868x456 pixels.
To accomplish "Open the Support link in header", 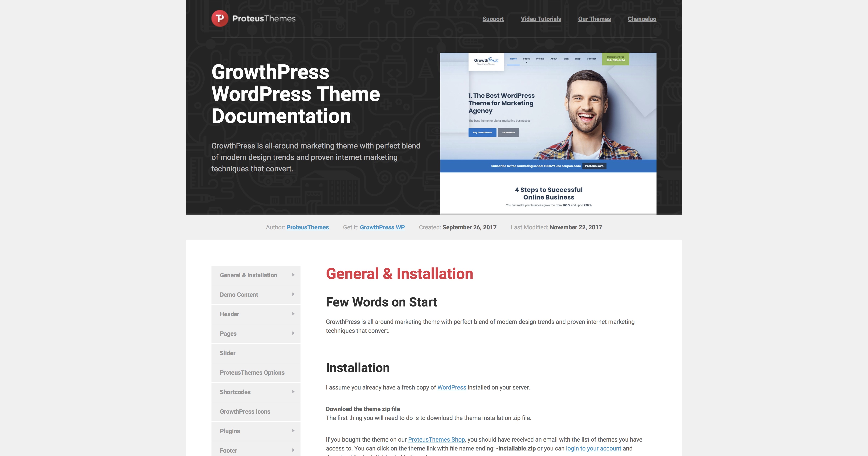I will (493, 19).
